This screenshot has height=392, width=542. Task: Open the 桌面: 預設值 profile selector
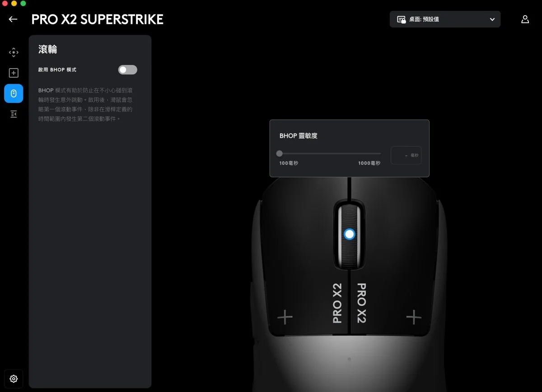coord(445,19)
